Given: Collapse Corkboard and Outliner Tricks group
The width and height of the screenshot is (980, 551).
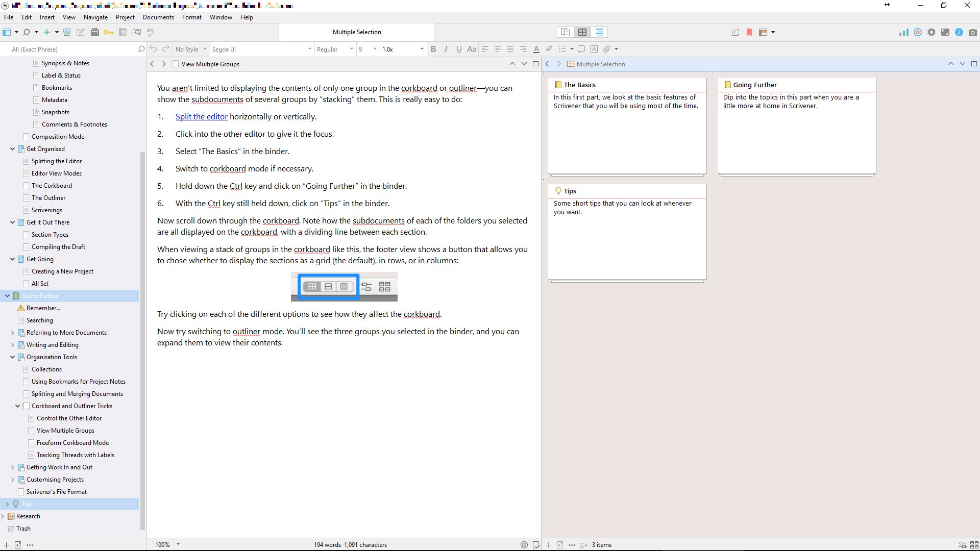Looking at the screenshot, I should click(18, 406).
